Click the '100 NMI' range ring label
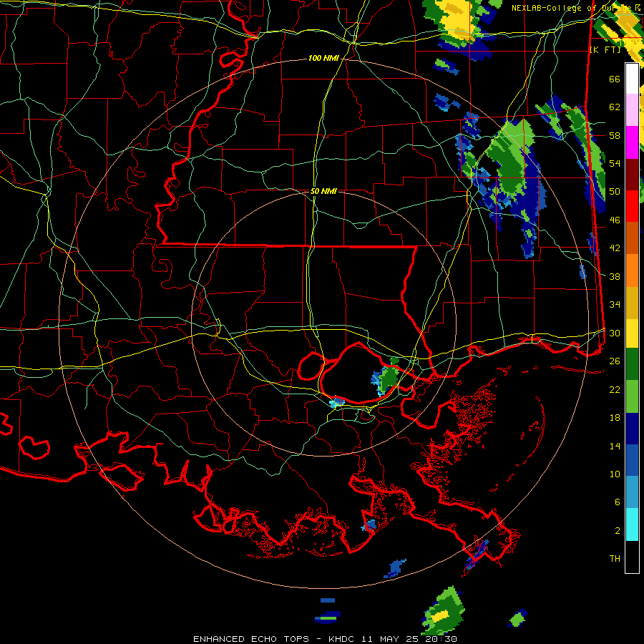The image size is (644, 644). point(323,59)
